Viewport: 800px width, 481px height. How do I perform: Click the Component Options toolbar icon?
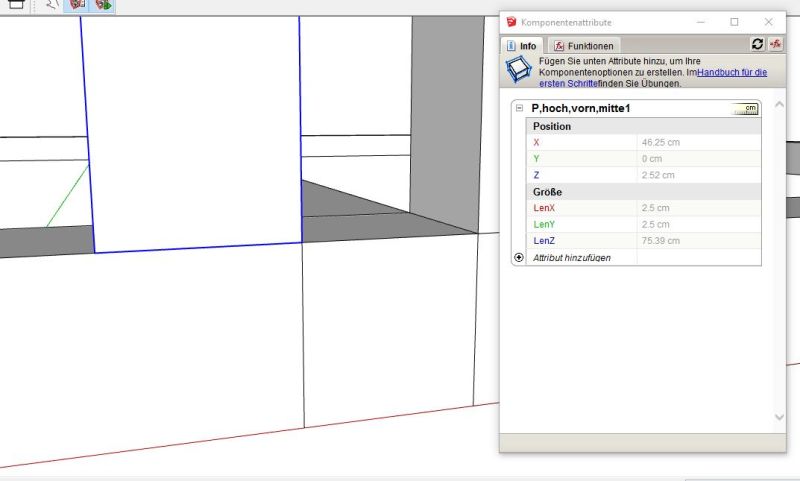77,5
